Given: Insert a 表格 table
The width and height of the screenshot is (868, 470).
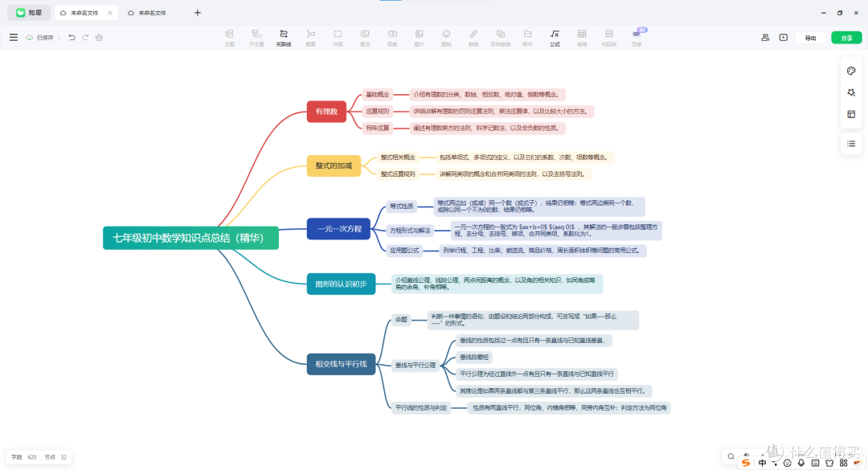Looking at the screenshot, I should pyautogui.click(x=582, y=38).
